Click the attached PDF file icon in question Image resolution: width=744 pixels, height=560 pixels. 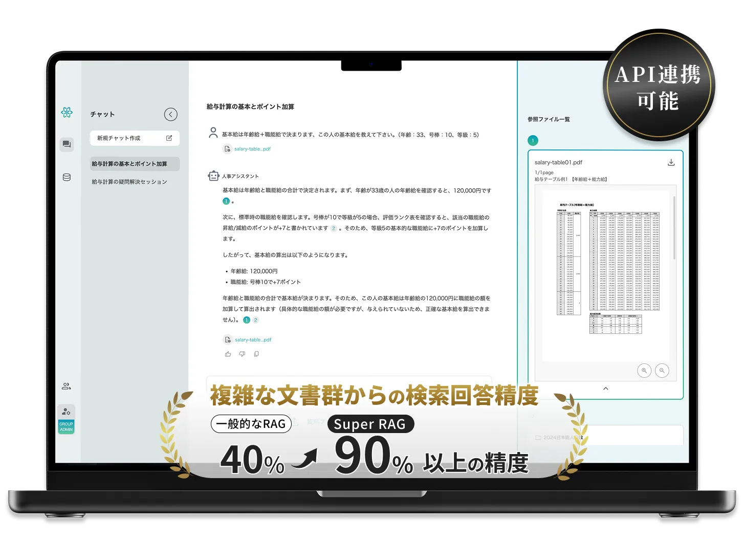click(227, 149)
